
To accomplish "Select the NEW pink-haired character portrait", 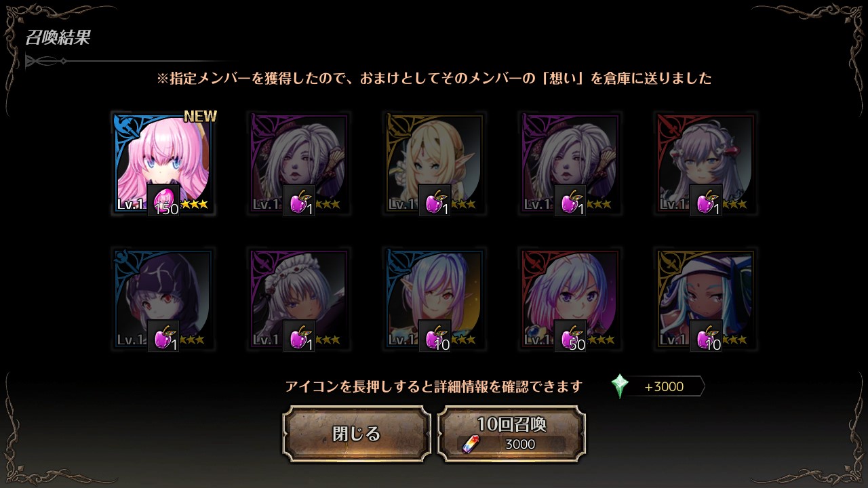I will click(163, 163).
